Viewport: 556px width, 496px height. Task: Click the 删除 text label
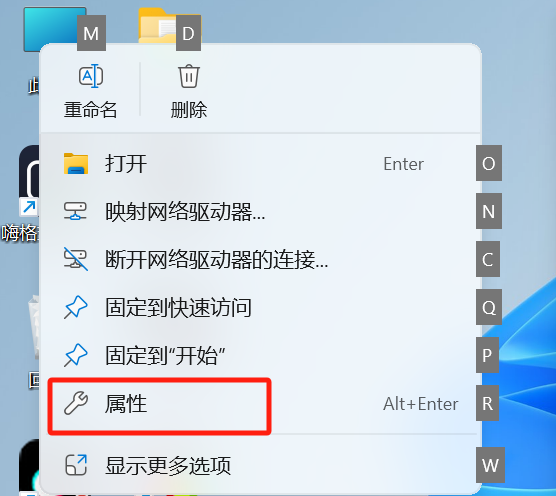coord(189,110)
